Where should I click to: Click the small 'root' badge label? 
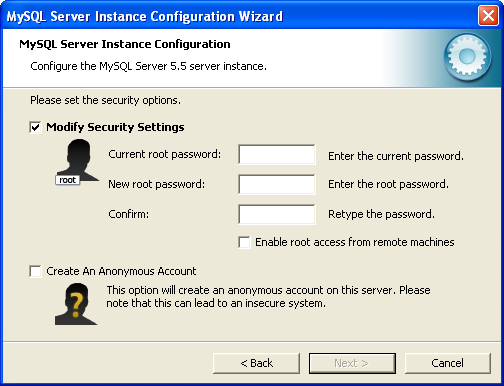click(x=67, y=180)
